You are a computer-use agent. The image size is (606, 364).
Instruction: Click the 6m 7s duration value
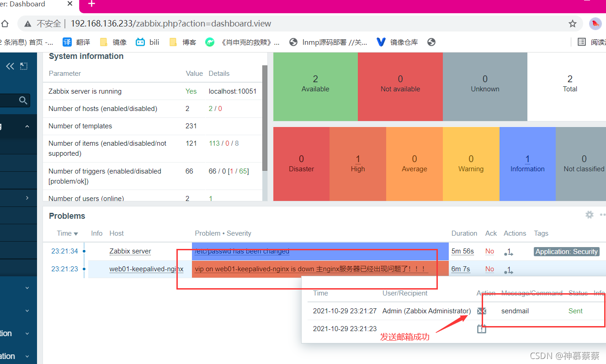[461, 269]
